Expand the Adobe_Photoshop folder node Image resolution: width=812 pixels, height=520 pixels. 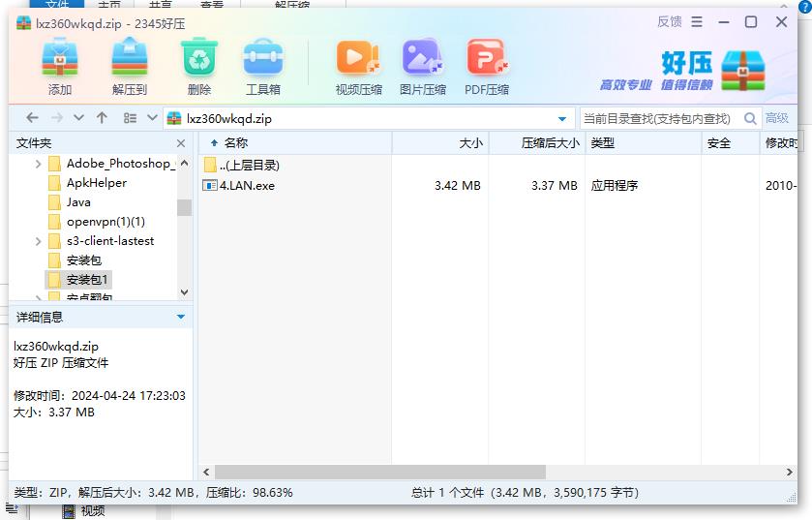tap(38, 165)
